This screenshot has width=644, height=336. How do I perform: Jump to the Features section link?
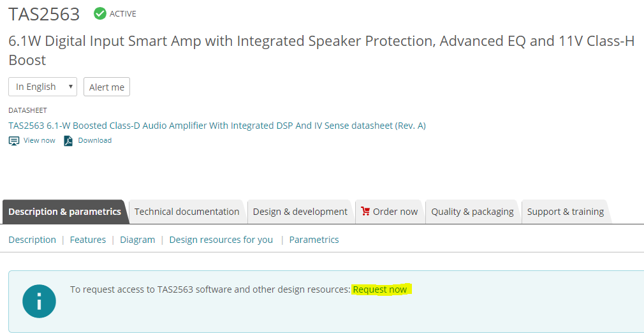click(x=88, y=240)
